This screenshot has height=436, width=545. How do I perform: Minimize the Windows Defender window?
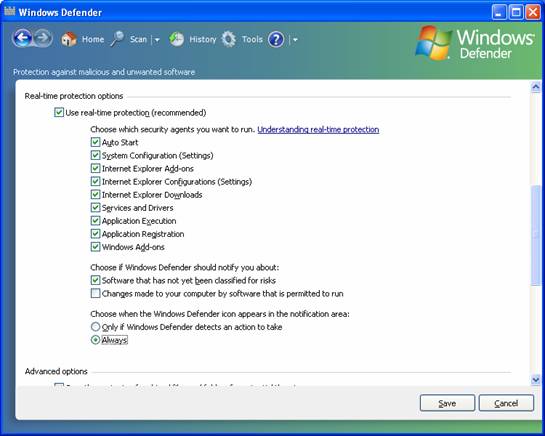[x=499, y=13]
